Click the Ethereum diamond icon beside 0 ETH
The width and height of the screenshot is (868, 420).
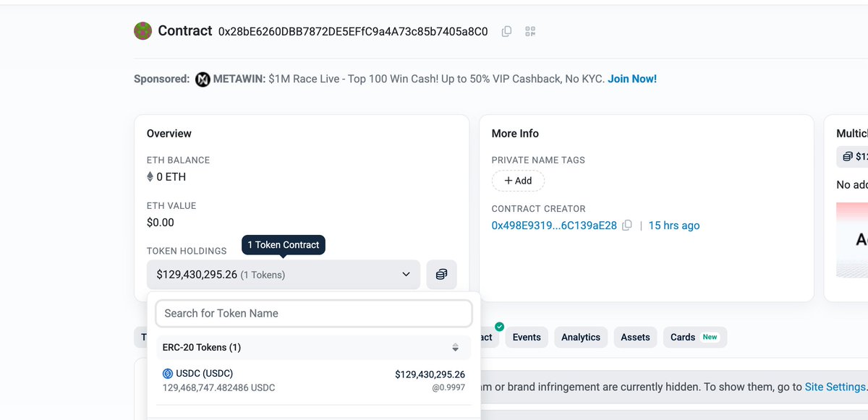[x=150, y=176]
